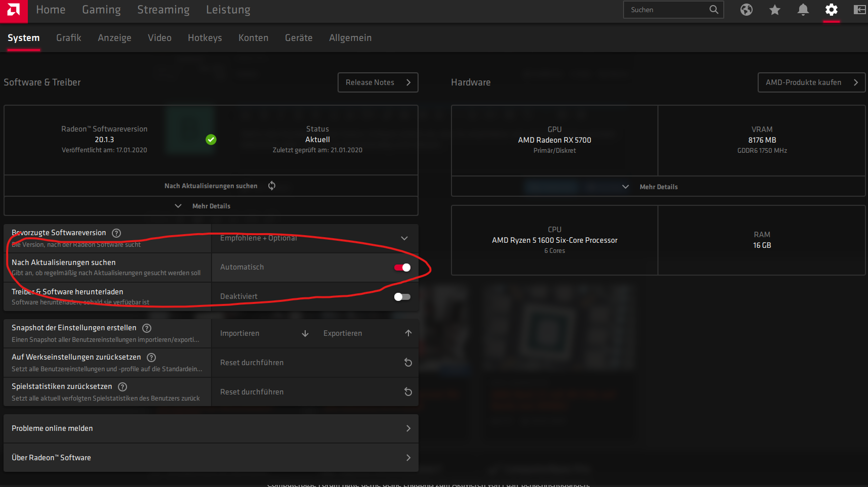Click Reset durchführen for Werkseinstellungen
Screen dimensions: 868x487
(315, 363)
